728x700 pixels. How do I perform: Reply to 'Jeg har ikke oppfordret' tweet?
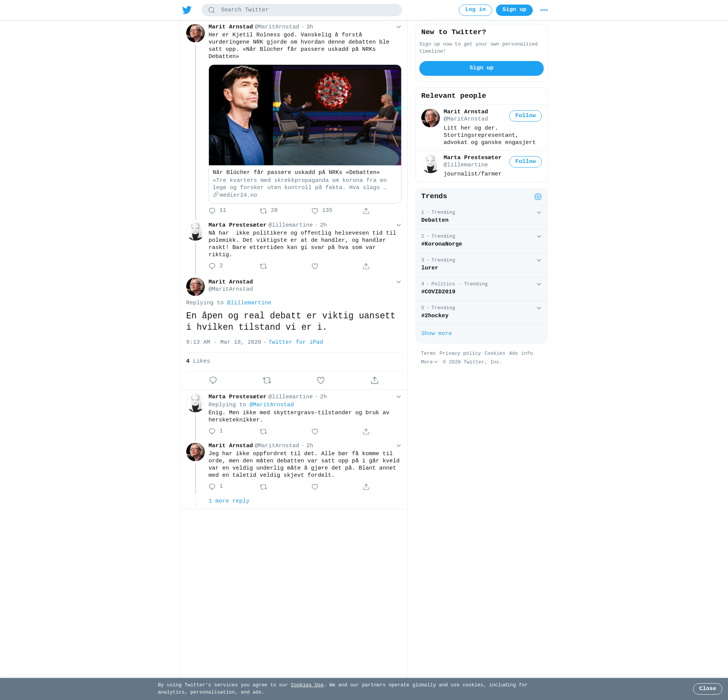pos(212,487)
